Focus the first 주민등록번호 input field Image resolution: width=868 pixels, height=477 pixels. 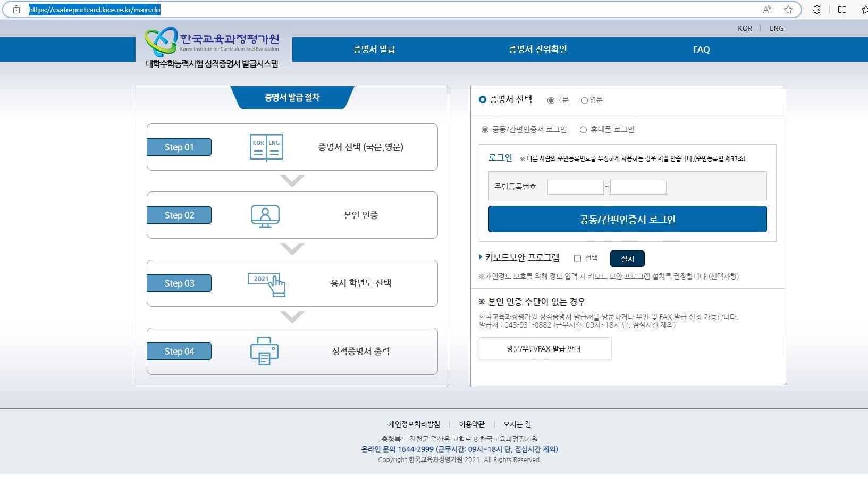[575, 187]
